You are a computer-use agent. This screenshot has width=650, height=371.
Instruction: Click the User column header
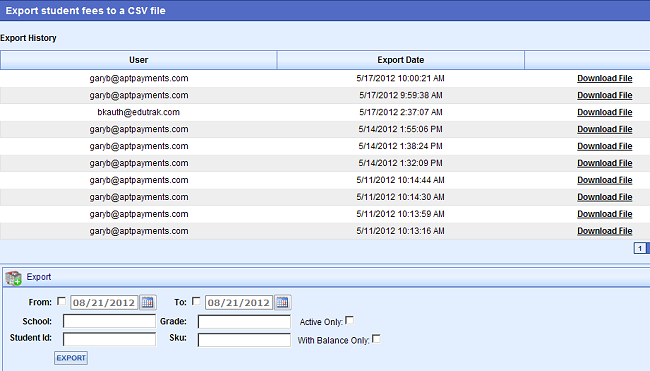tap(138, 60)
